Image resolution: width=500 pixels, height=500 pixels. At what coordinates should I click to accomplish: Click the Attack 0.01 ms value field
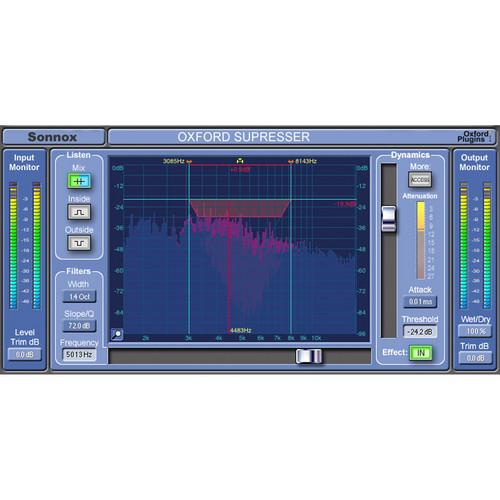pyautogui.click(x=420, y=302)
